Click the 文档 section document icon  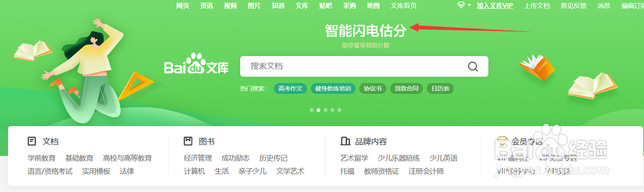tap(32, 141)
